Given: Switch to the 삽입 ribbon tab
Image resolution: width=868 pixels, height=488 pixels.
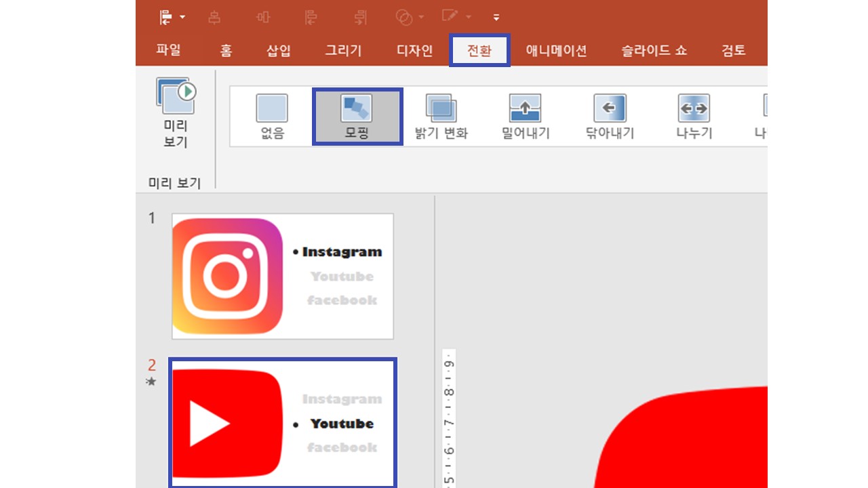Looking at the screenshot, I should [x=278, y=50].
